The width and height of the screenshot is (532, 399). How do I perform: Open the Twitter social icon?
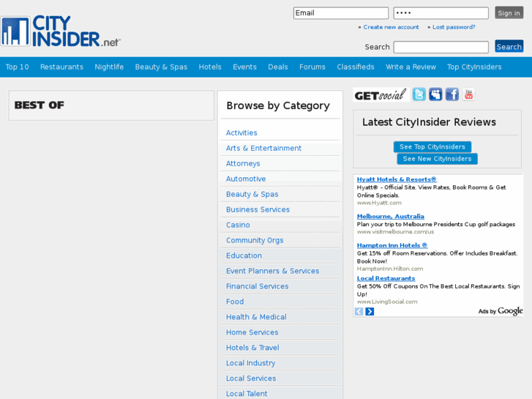coord(419,94)
